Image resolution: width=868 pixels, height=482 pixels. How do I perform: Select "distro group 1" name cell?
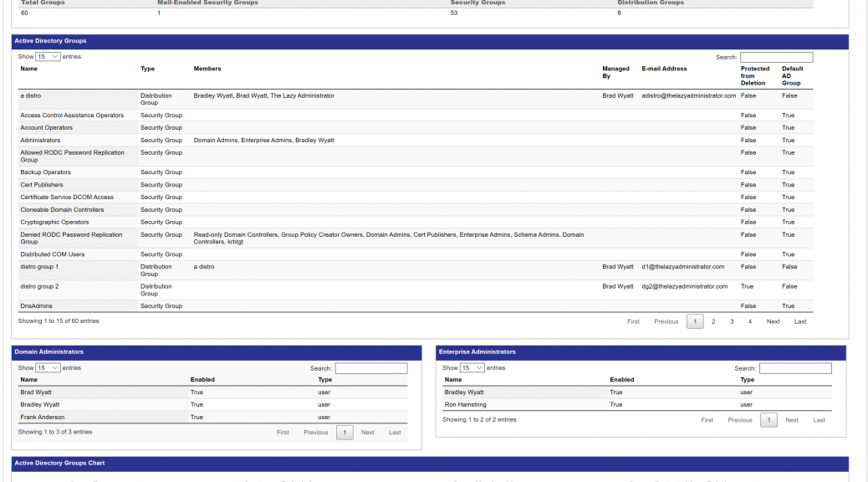(78, 270)
